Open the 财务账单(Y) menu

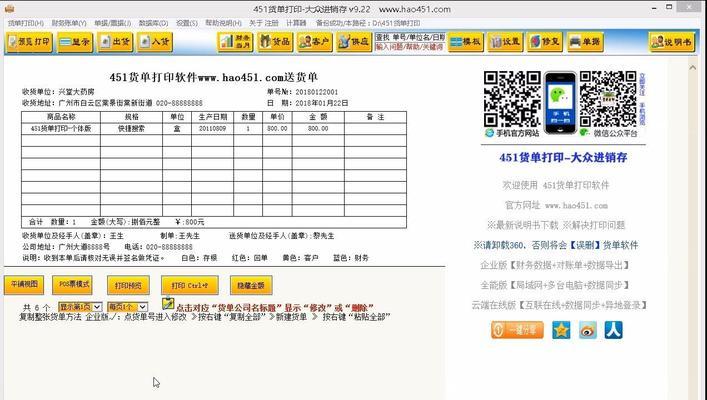coord(69,23)
